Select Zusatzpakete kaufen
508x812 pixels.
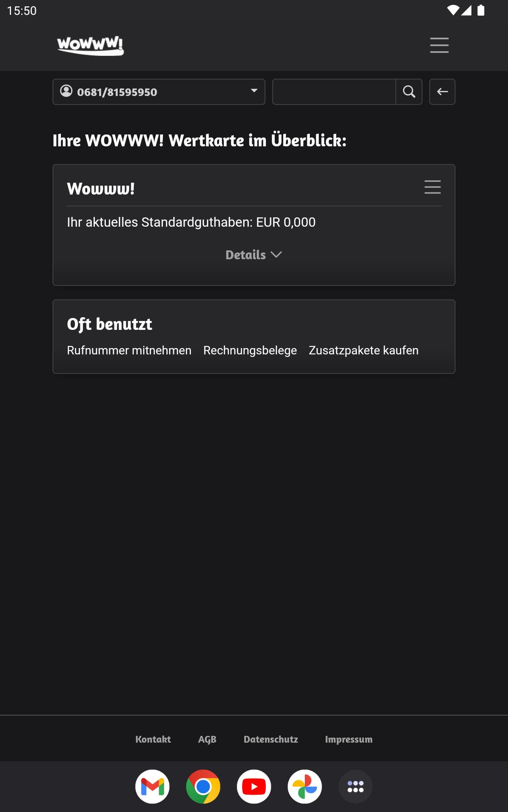364,351
